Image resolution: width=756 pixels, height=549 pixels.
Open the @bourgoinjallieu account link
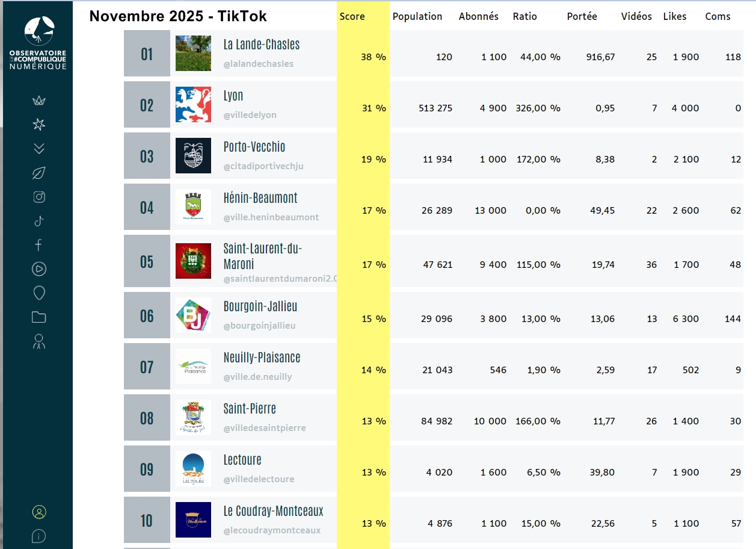pyautogui.click(x=259, y=326)
